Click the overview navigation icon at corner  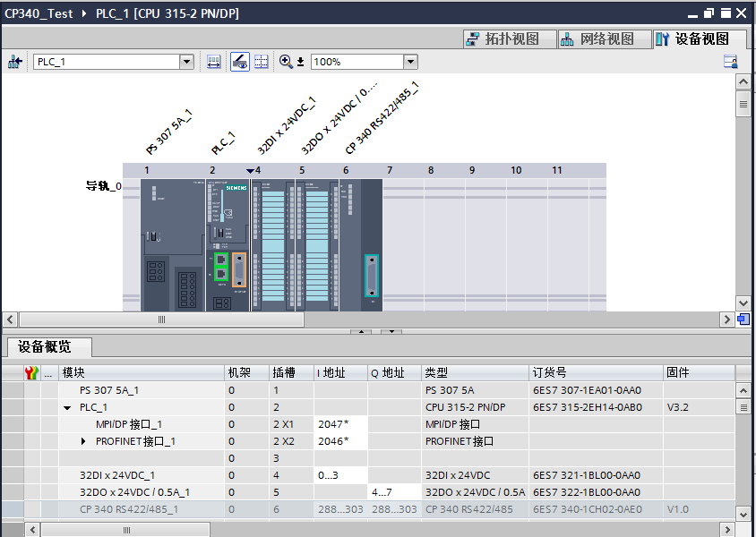tap(743, 320)
